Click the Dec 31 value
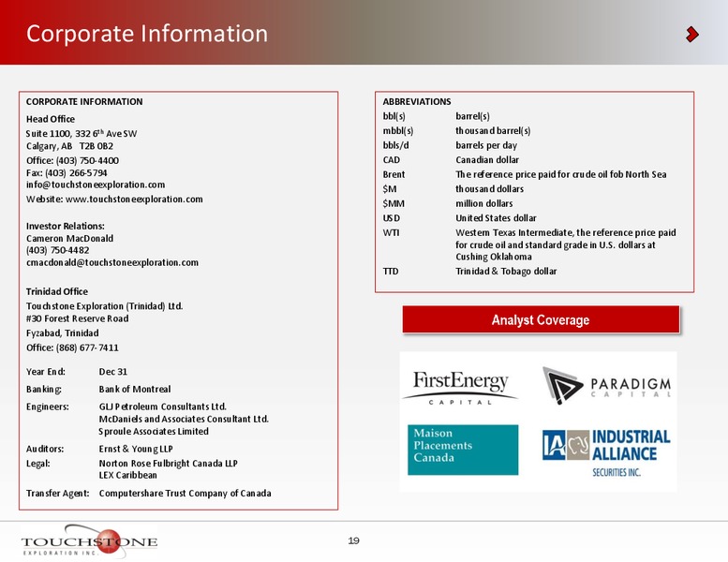The width and height of the screenshot is (728, 562). 113,372
